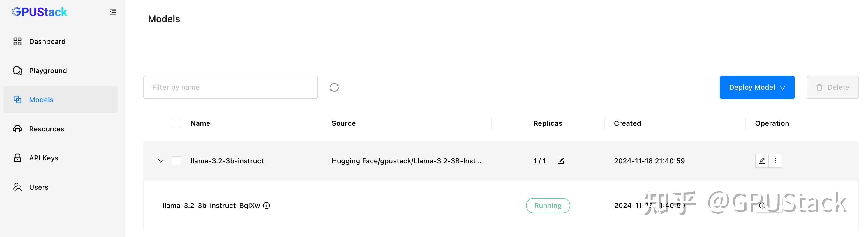Click the GPUStack logo
This screenshot has width=868, height=237.
[x=40, y=12]
